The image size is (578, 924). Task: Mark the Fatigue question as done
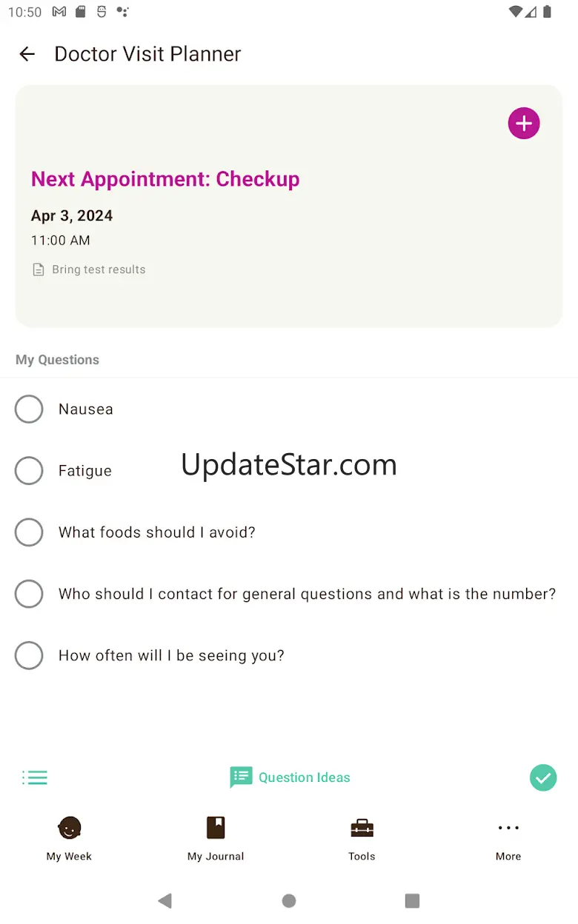coord(29,471)
